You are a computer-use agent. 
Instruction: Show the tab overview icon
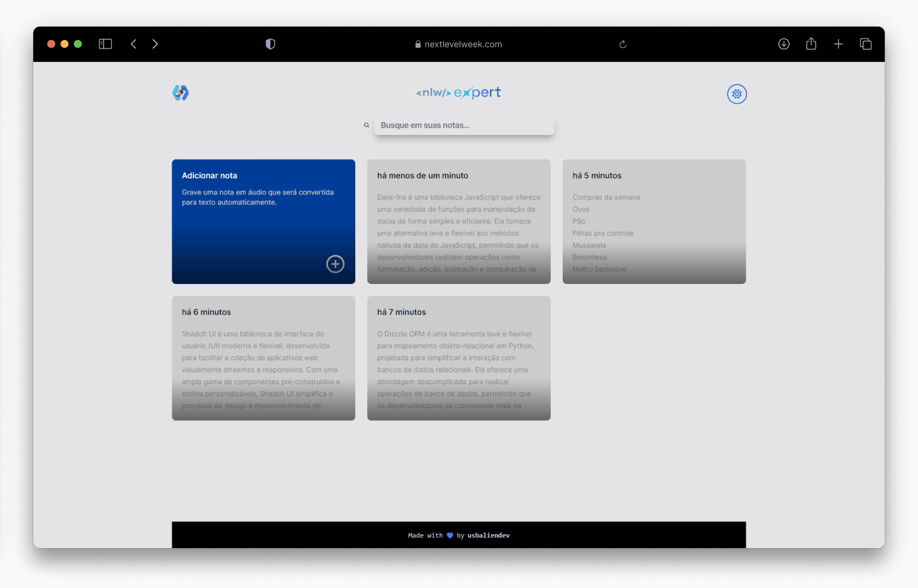pos(865,44)
